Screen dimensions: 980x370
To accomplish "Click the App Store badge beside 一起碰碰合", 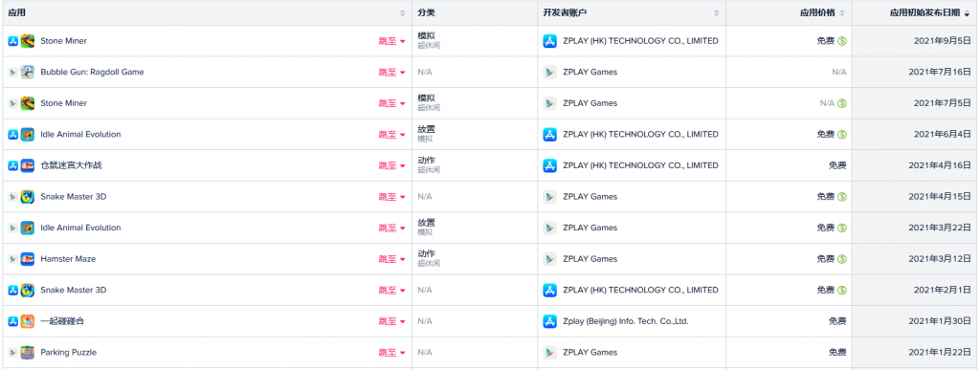I will coord(12,322).
